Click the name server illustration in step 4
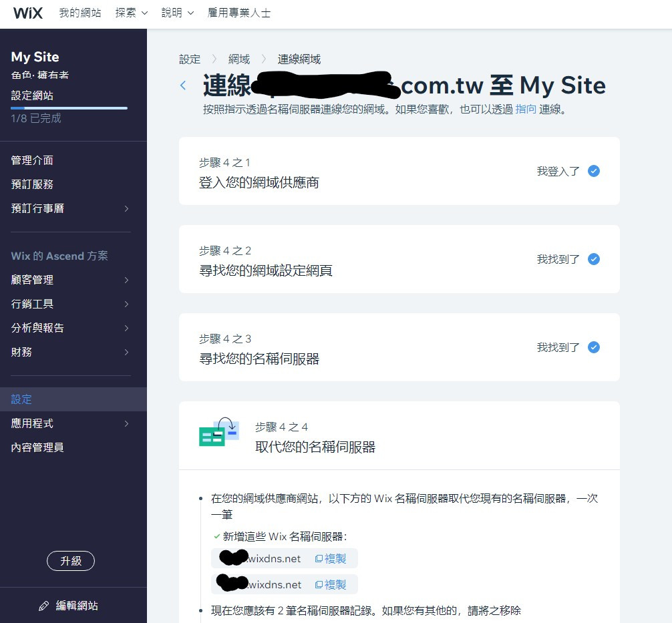 [x=219, y=432]
